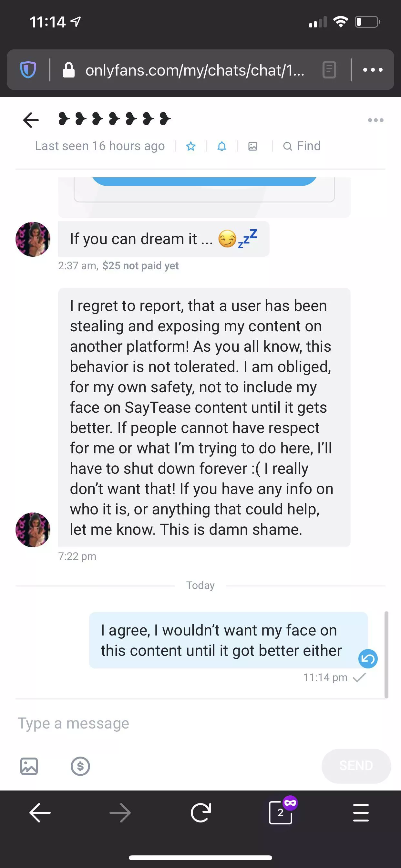Go back from chat using arrow
Screen dimensions: 401x868
tap(31, 120)
